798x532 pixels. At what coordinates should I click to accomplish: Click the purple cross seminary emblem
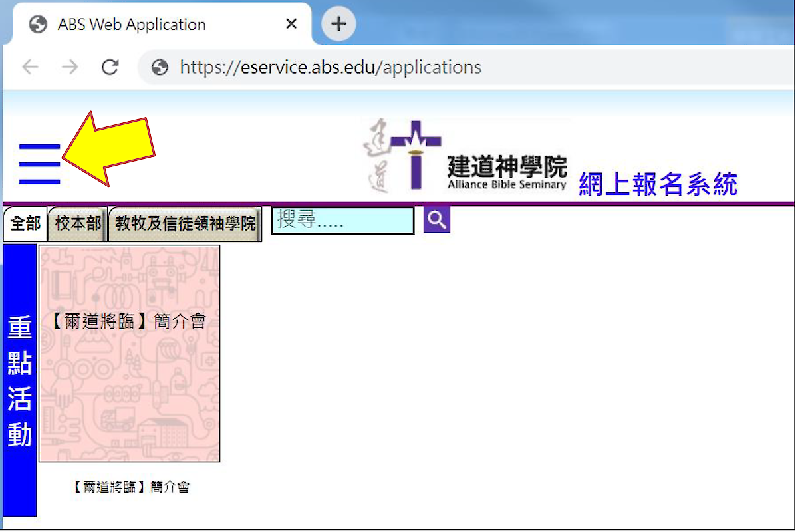click(x=416, y=154)
